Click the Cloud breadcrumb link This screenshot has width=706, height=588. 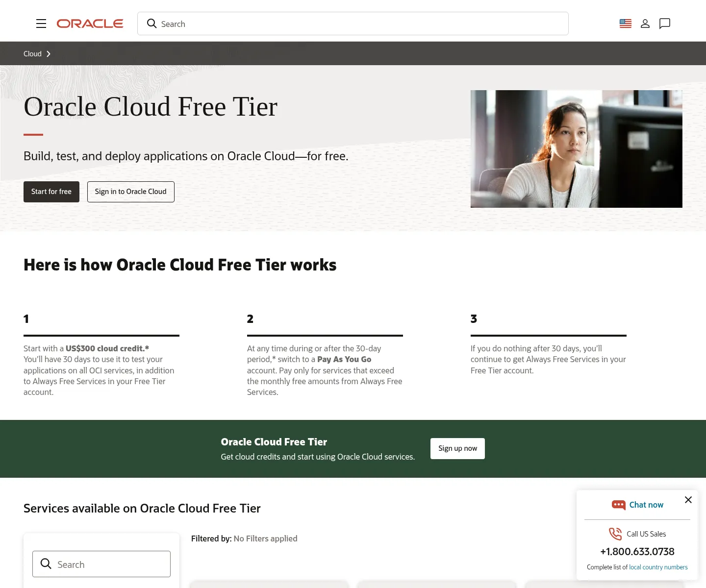pos(32,54)
